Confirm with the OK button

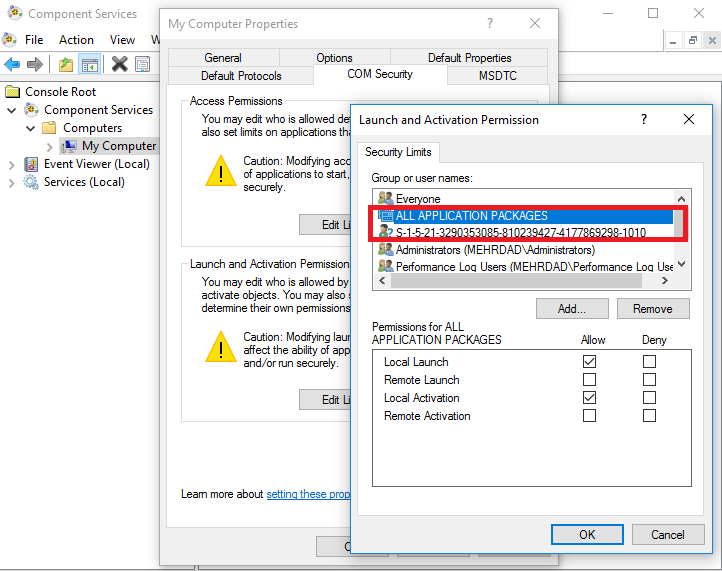click(587, 535)
